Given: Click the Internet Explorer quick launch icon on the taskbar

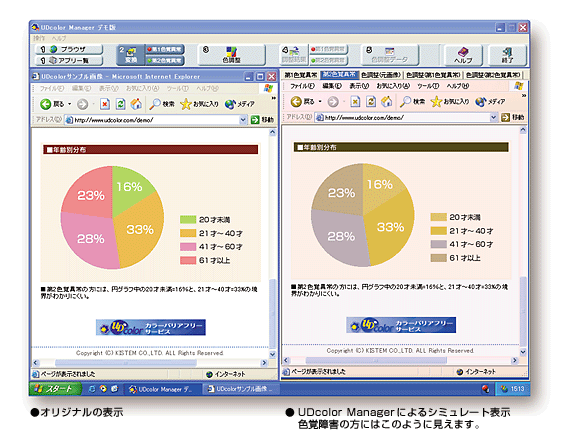Looking at the screenshot, I should (x=92, y=389).
